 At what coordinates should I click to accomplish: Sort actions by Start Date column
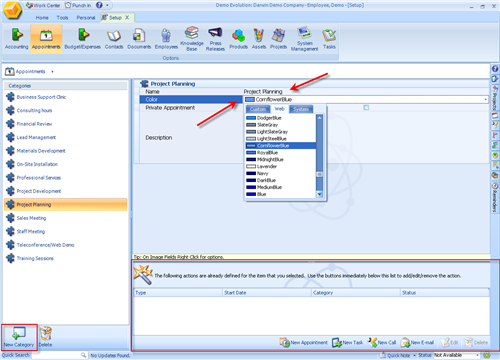point(267,293)
